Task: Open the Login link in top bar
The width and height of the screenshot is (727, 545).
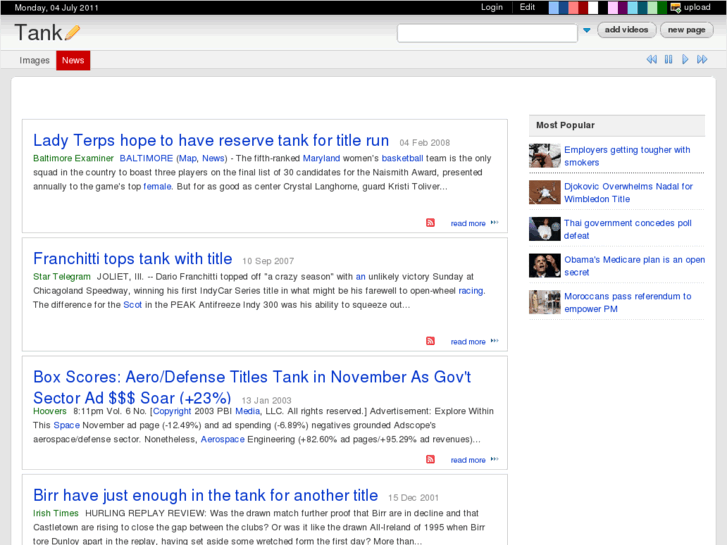Action: (492, 7)
